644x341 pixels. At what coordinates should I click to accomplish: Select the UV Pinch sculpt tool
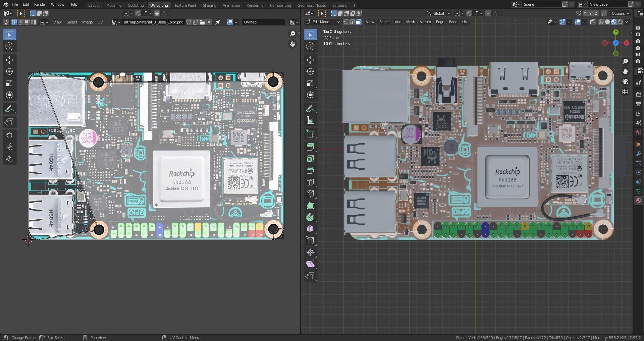pos(9,159)
